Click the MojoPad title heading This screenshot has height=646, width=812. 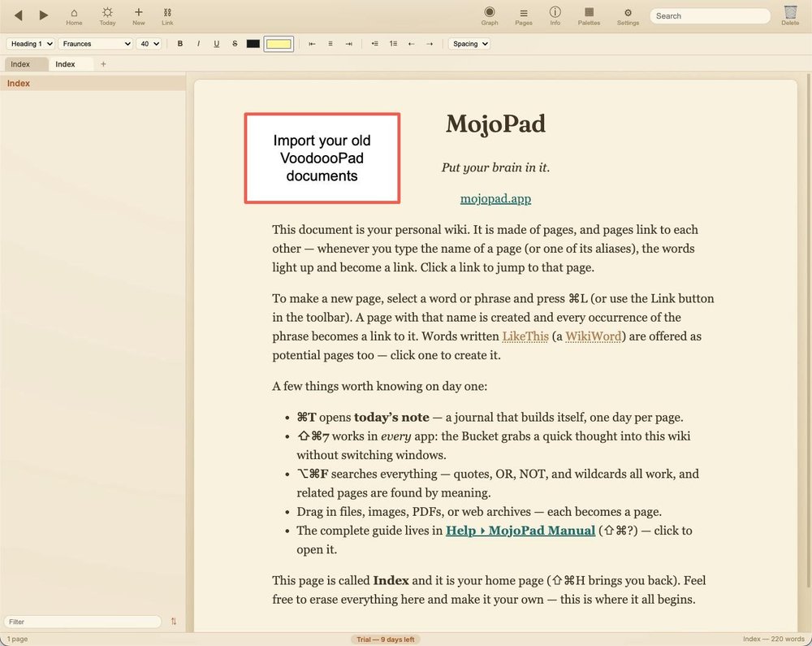coord(495,124)
